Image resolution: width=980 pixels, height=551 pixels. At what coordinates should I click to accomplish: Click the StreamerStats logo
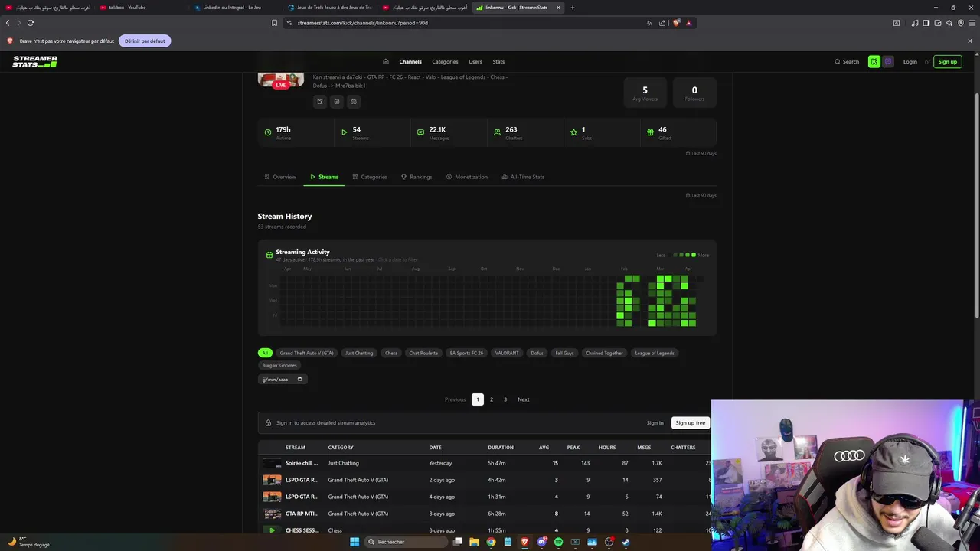34,62
